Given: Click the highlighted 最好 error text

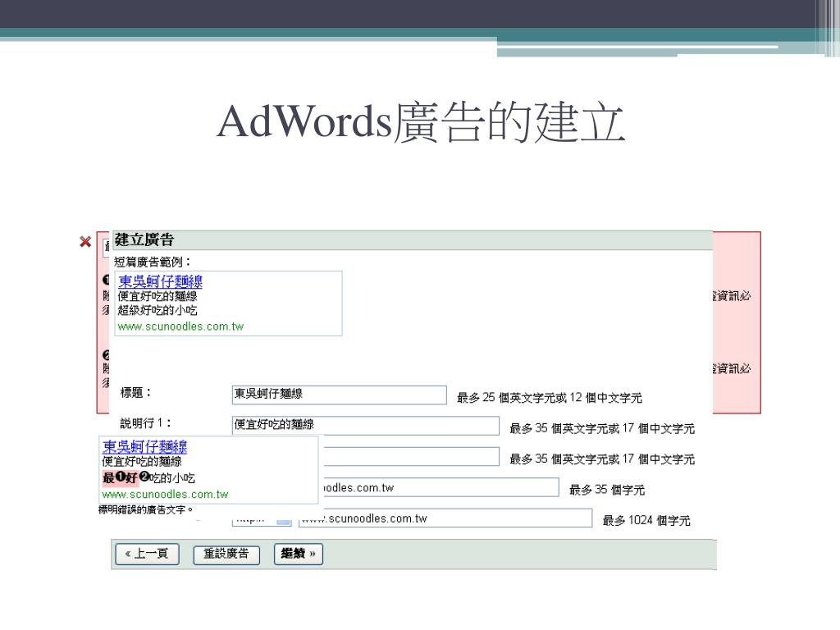Looking at the screenshot, I should 120,477.
